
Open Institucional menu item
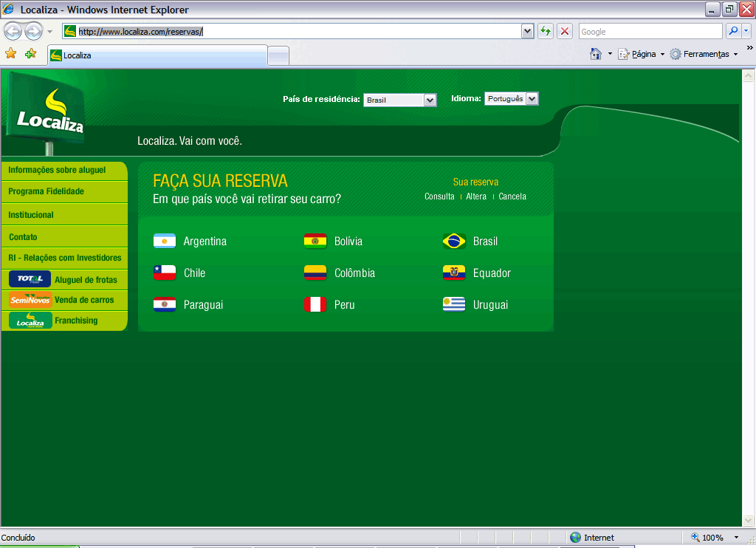pyautogui.click(x=64, y=215)
